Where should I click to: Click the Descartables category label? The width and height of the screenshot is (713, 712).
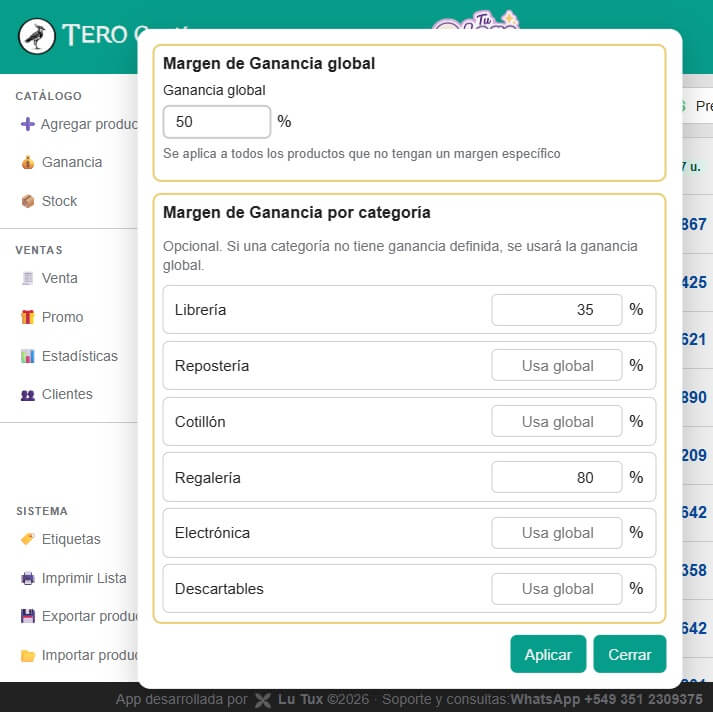tap(219, 589)
